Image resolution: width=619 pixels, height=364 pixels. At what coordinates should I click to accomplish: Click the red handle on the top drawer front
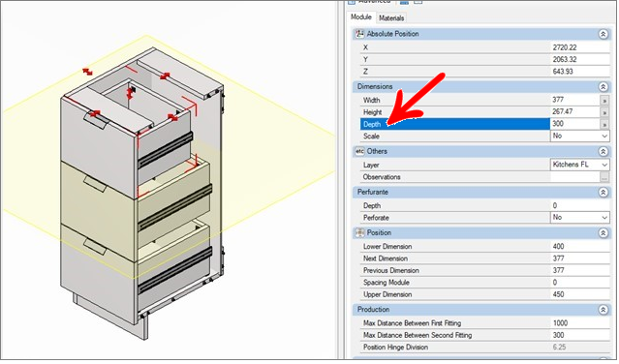pyautogui.click(x=95, y=114)
